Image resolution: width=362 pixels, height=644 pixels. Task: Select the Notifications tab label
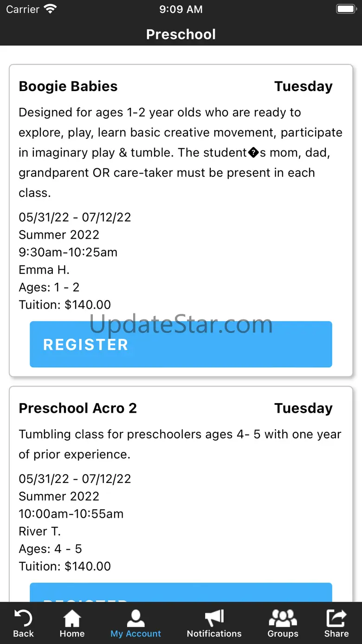click(214, 634)
